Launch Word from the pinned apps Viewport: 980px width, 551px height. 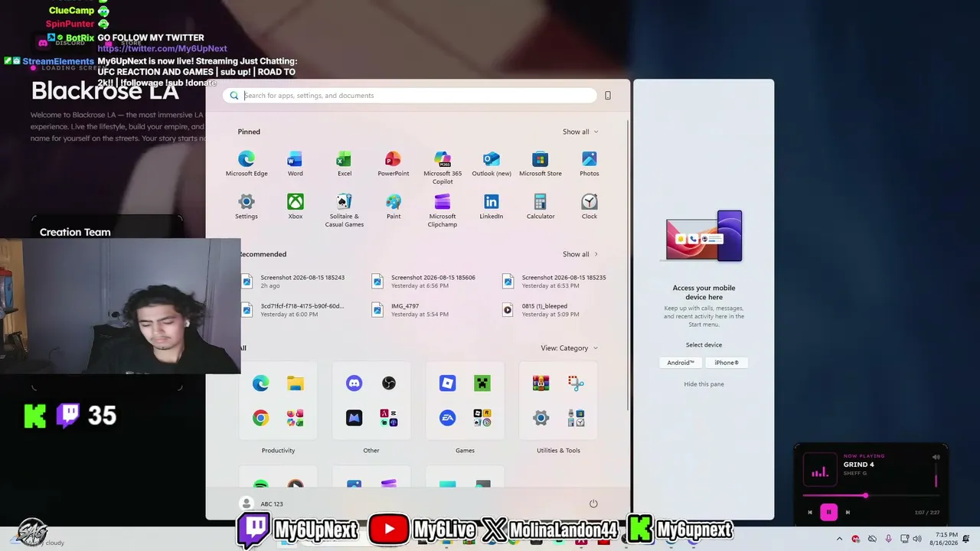coord(295,163)
